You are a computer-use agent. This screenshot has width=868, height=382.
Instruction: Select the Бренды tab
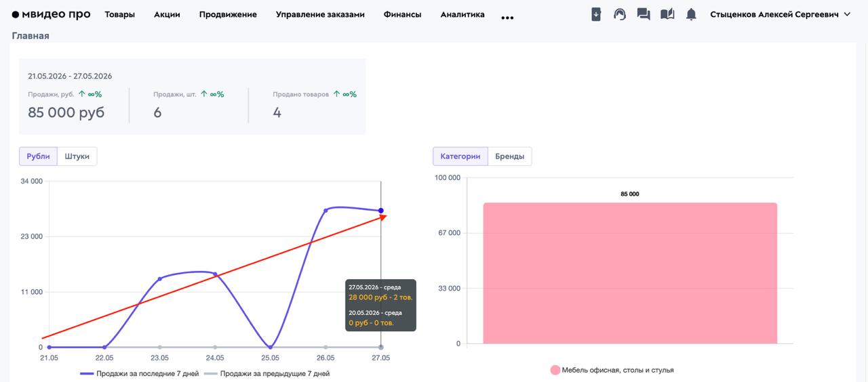pos(509,156)
